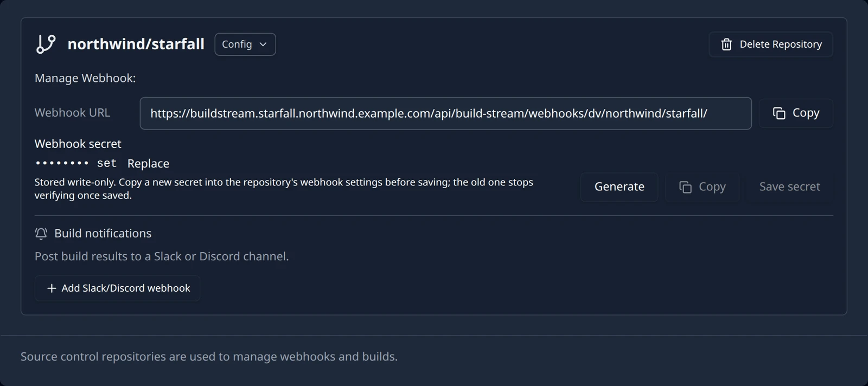
Task: Click the git branch icon beside northwind/starfall
Action: [x=46, y=44]
